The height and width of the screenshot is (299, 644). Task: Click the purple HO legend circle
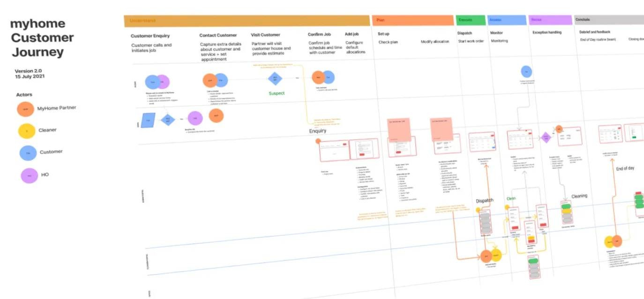(x=29, y=176)
